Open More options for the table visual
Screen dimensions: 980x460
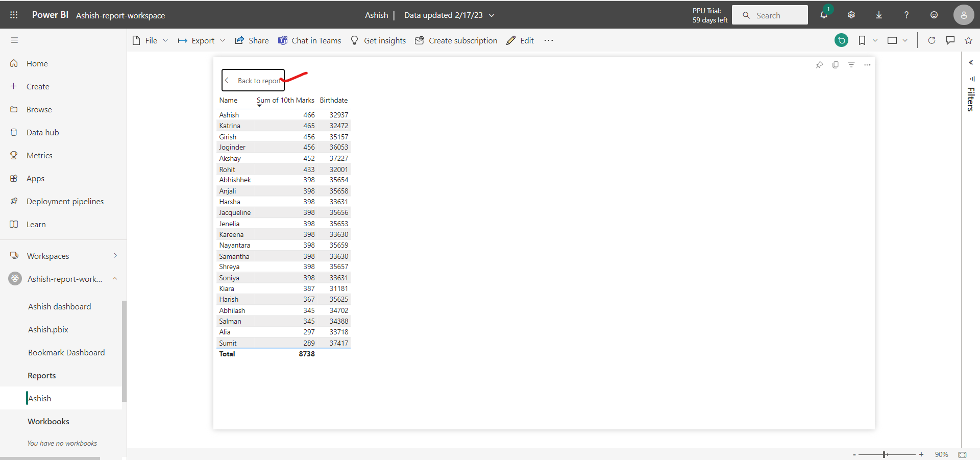pyautogui.click(x=868, y=65)
